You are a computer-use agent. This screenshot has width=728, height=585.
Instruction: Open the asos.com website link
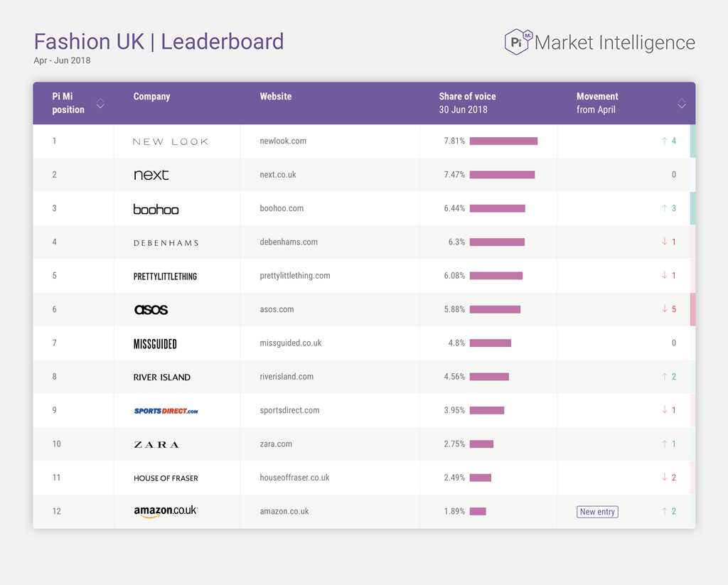click(x=277, y=309)
